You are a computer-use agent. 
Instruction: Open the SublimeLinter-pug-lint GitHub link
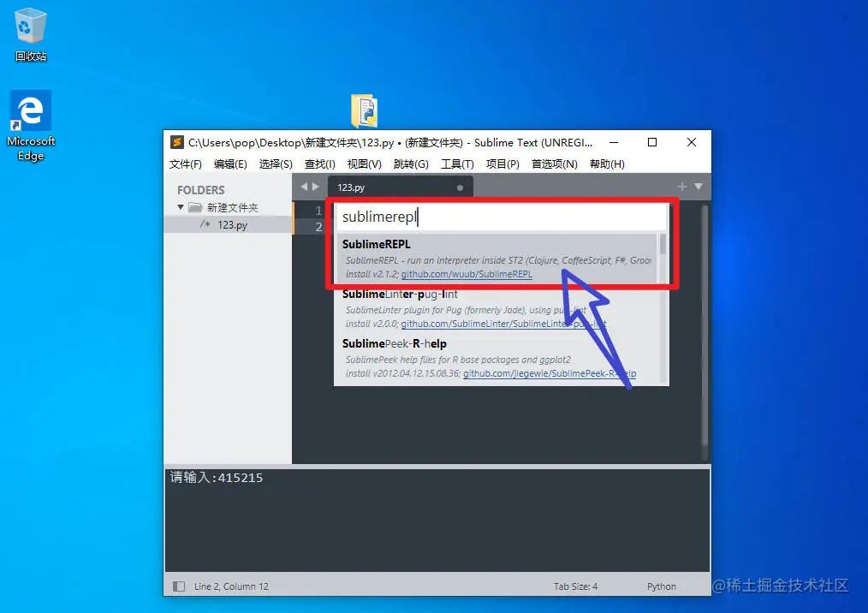(x=503, y=324)
